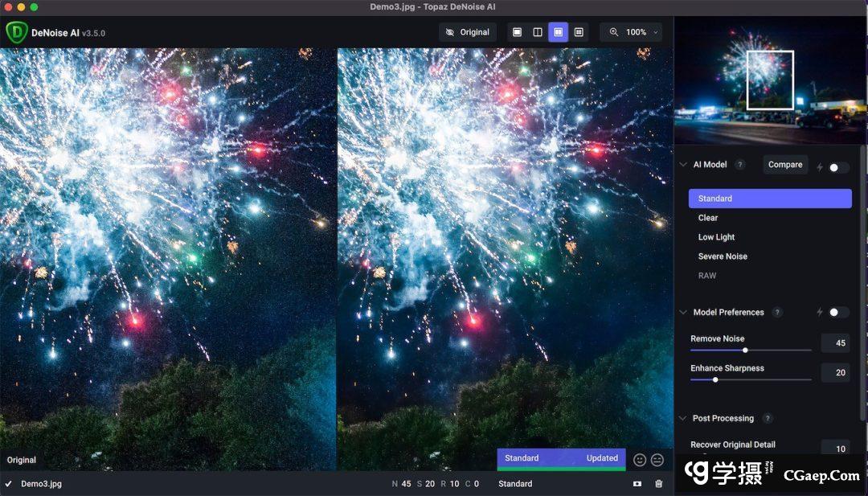Collapse the Post Processing section

683,419
